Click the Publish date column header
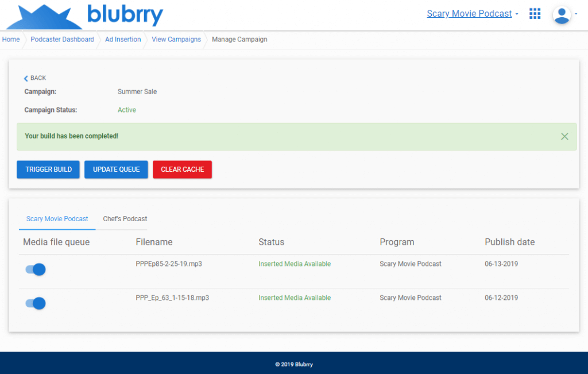Screen dimensions: 588x374 [x=510, y=242]
